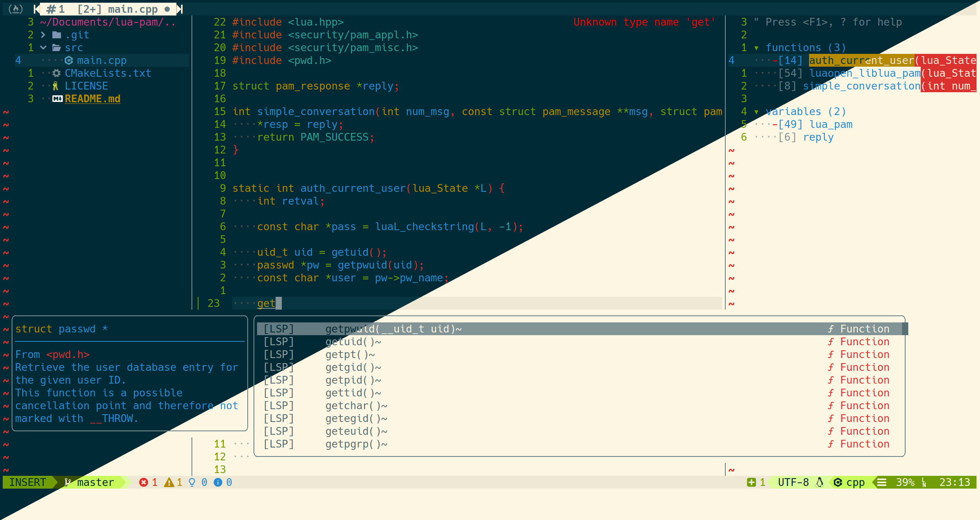This screenshot has width=980, height=520.
Task: Click the C++ filetype icon next to cpp
Action: 837,482
